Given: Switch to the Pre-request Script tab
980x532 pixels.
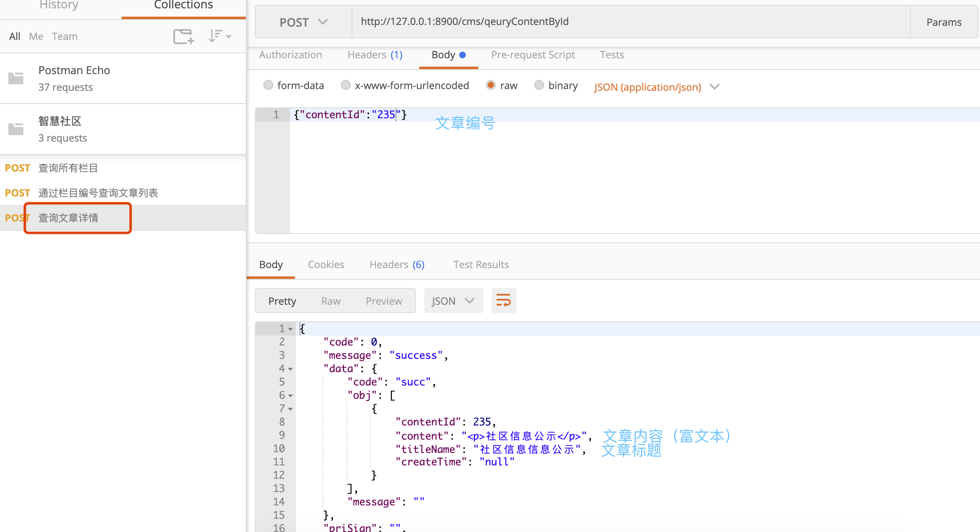Looking at the screenshot, I should click(x=532, y=55).
